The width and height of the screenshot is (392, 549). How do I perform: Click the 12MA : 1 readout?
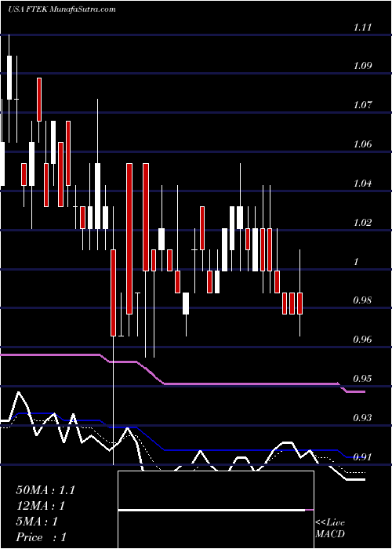41,506
